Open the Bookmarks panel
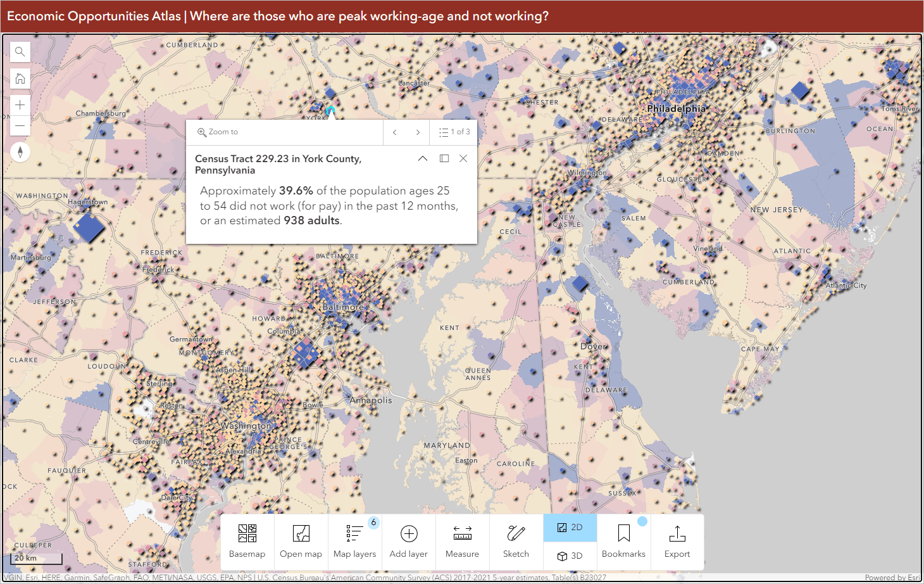Viewport: 924px width, 584px height. point(623,542)
